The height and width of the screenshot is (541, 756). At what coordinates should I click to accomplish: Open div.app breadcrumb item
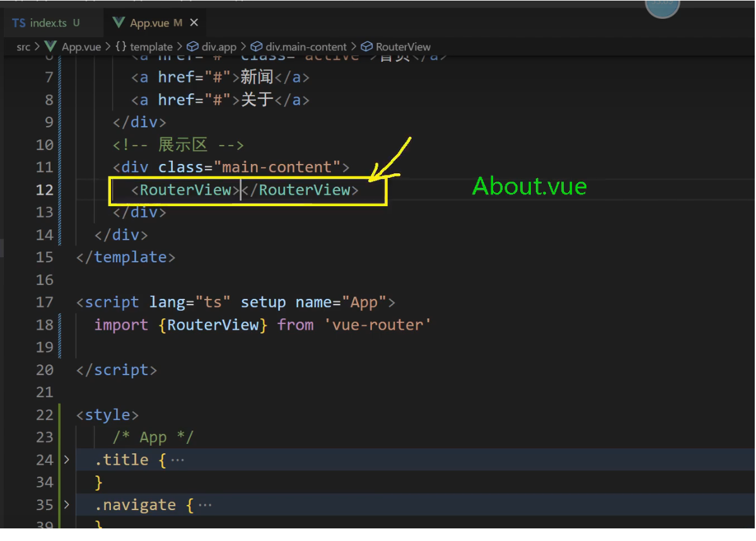tap(219, 47)
